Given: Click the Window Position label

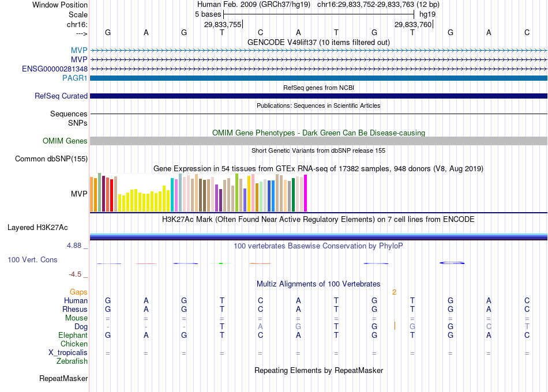Looking at the screenshot, I should pos(60,5).
